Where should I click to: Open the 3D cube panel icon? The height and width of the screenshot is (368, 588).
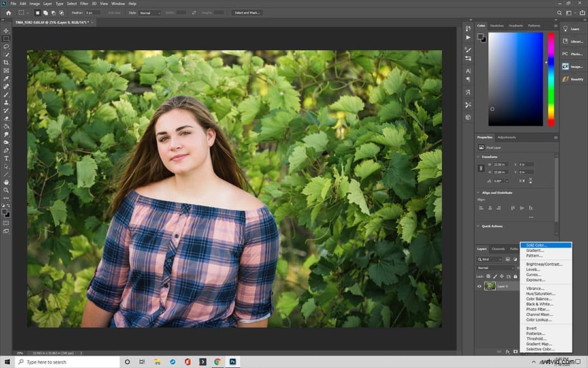coord(468,117)
